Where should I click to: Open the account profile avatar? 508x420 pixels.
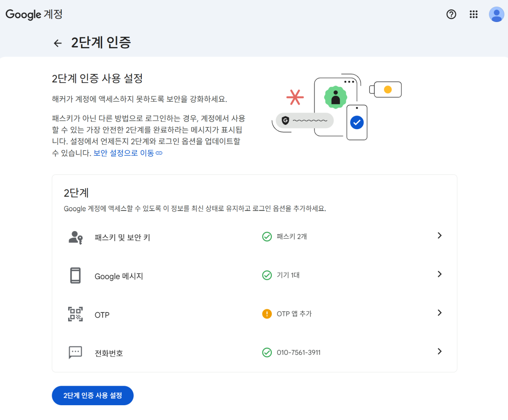pos(497,14)
